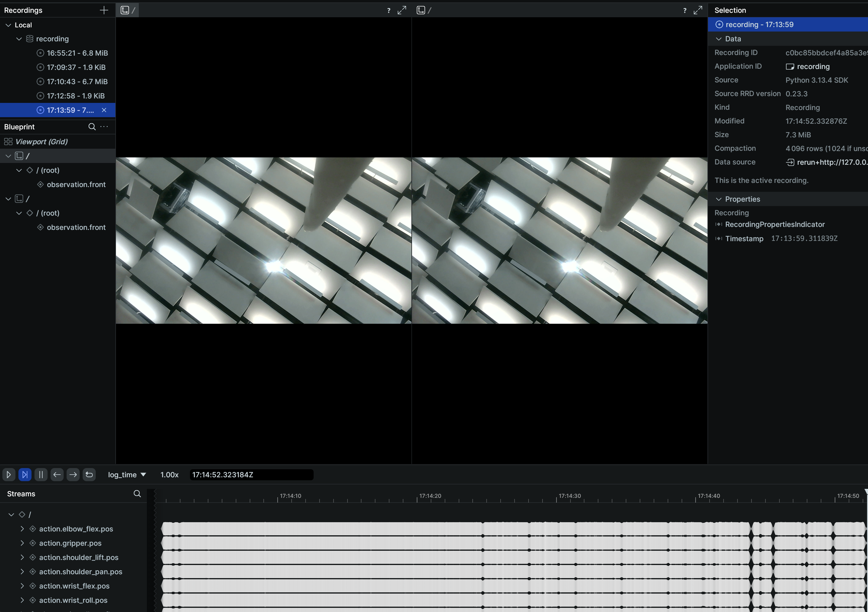Image resolution: width=868 pixels, height=612 pixels.
Task: Close the 17:13:59 recording entry
Action: click(104, 110)
